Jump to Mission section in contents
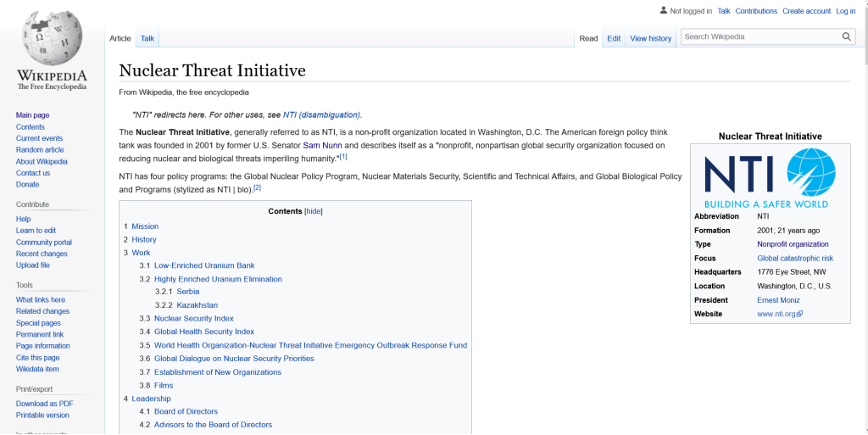Image resolution: width=868 pixels, height=435 pixels. pyautogui.click(x=145, y=226)
